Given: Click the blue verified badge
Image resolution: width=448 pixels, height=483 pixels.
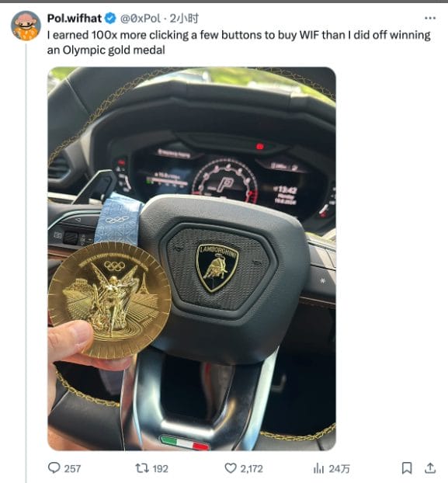Looking at the screenshot, I should 110,19.
